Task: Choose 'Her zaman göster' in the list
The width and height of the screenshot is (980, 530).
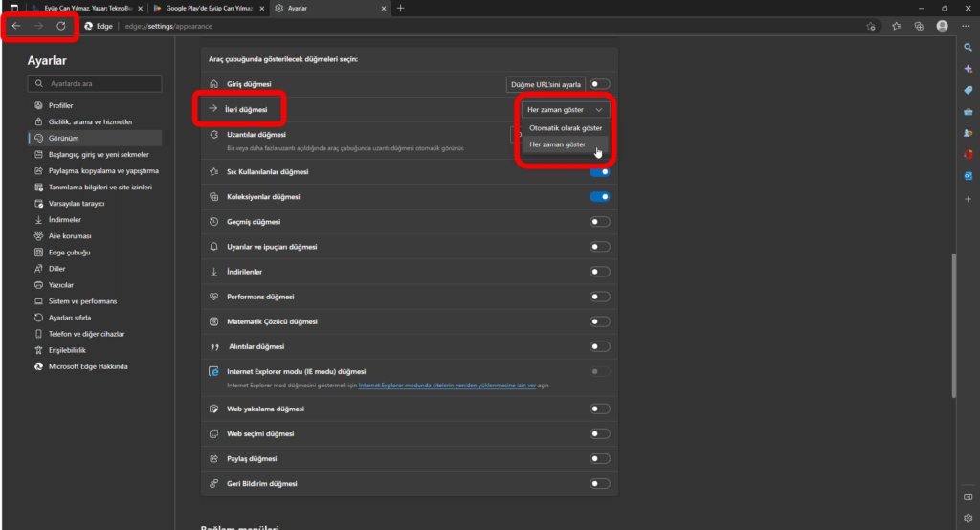Action: pos(557,144)
